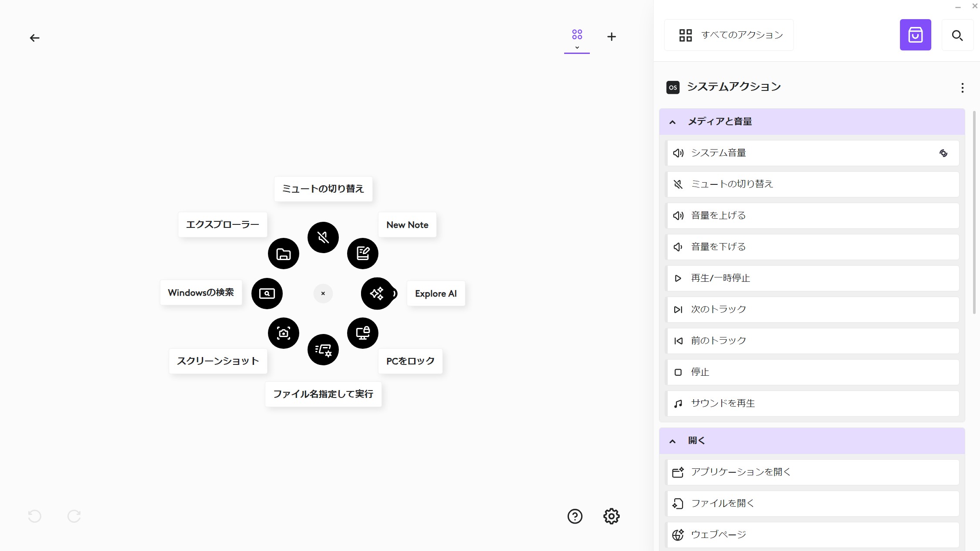Close the ring with center X
The height and width of the screenshot is (551, 980).
(323, 294)
